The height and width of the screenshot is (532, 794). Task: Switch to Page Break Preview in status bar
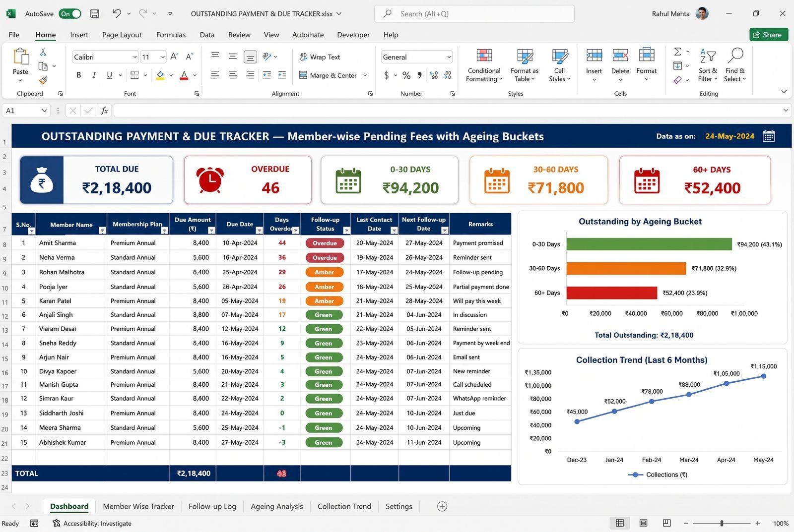click(x=667, y=523)
